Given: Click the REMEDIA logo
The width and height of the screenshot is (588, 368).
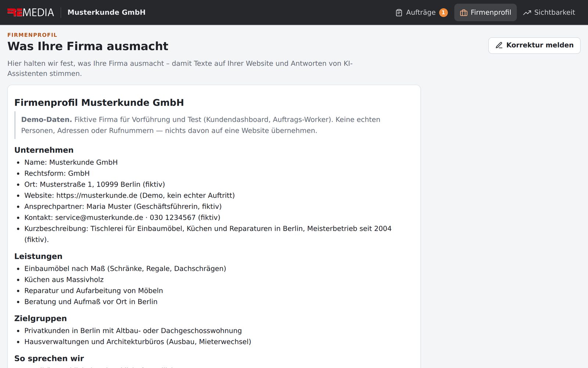Looking at the screenshot, I should [x=31, y=13].
